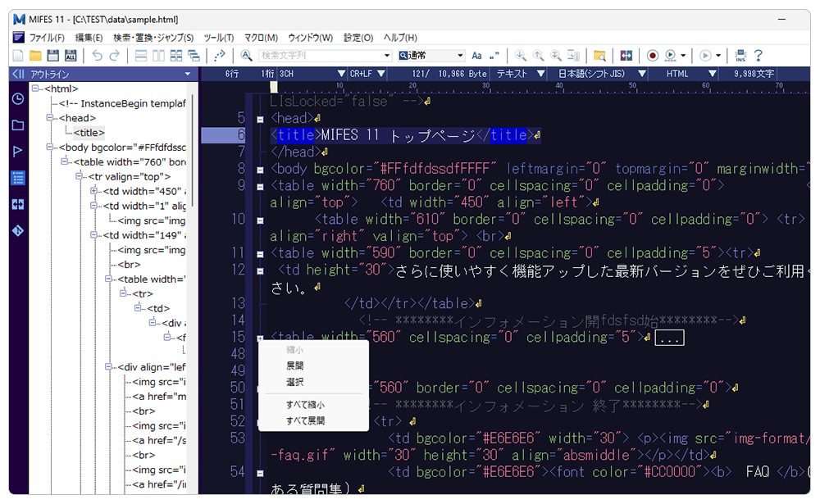Screen dimensions: 820x504
Task: Select すべて展開 in the context menu
Action: [305, 420]
